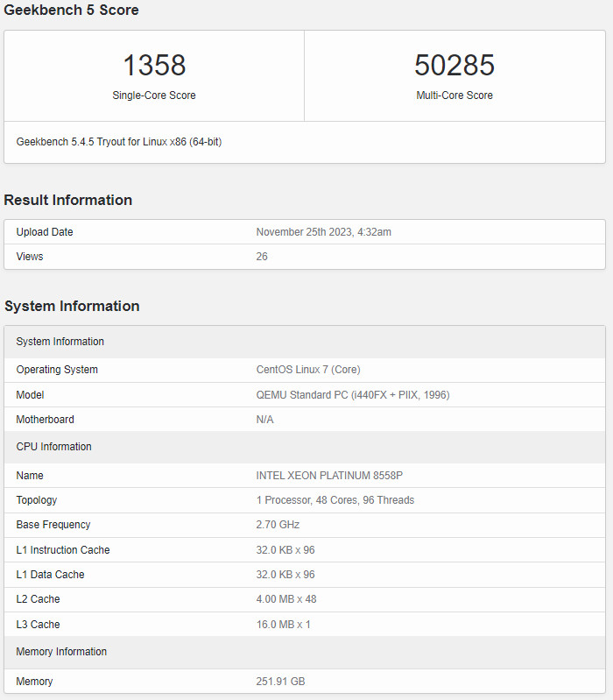Click the Multi-Core Score label
This screenshot has width=613, height=700.
click(454, 95)
